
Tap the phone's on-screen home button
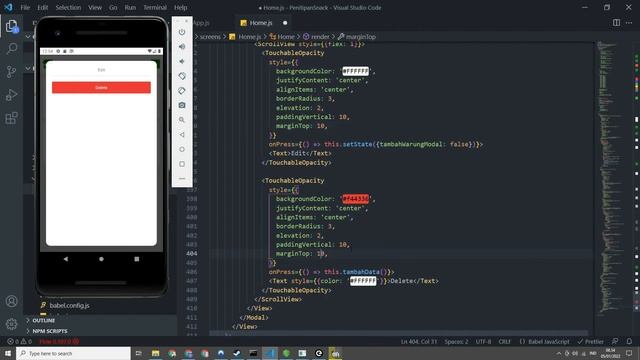[101, 259]
